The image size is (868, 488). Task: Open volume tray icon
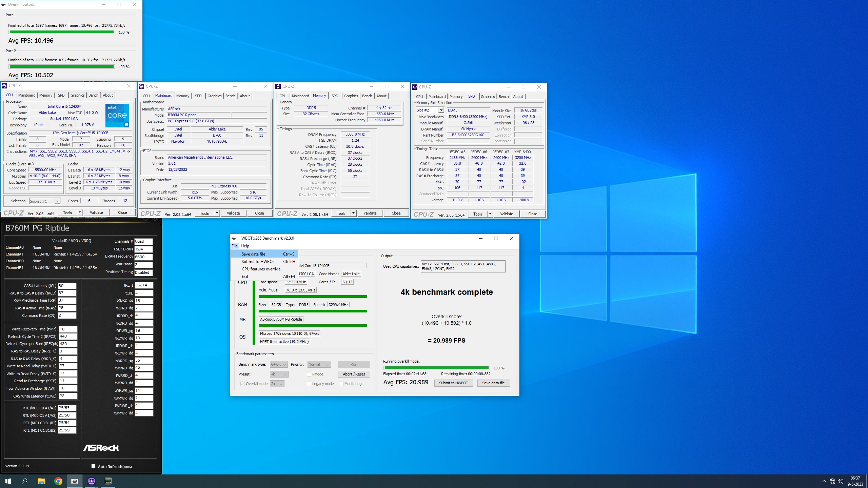tap(841, 481)
